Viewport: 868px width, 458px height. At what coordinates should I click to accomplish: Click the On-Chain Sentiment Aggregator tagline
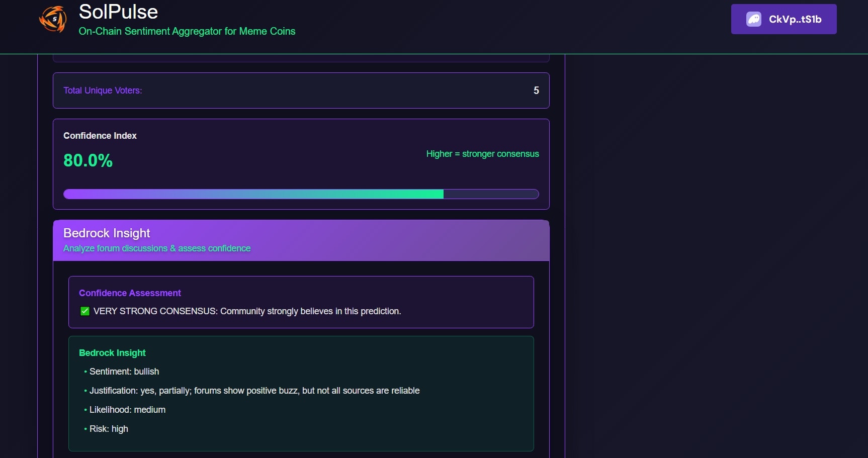coord(187,31)
